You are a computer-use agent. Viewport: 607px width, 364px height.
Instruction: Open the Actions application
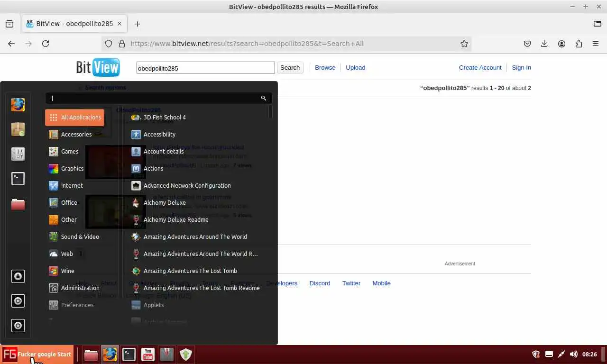[x=197, y=168]
